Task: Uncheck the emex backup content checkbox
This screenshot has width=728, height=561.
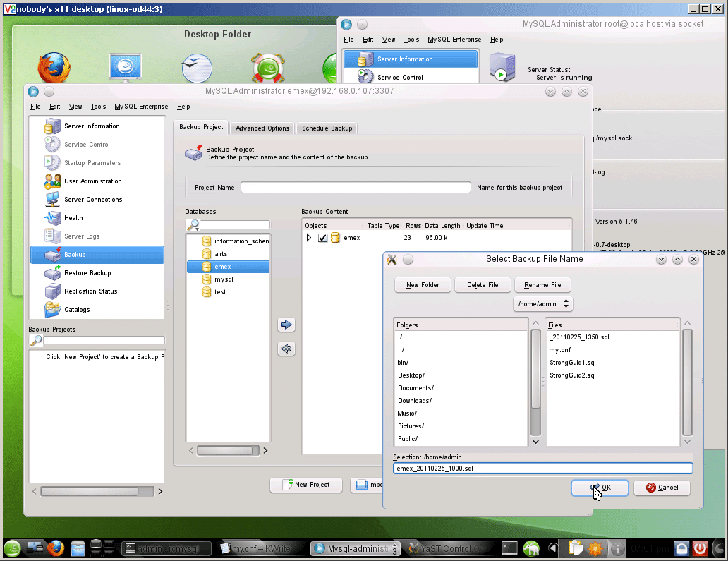Action: point(322,238)
